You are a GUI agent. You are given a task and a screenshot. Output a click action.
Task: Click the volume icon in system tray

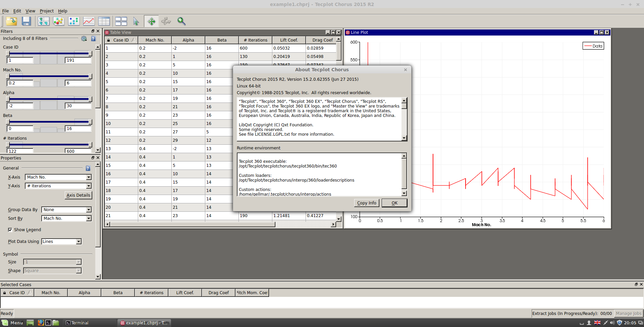[x=612, y=323]
